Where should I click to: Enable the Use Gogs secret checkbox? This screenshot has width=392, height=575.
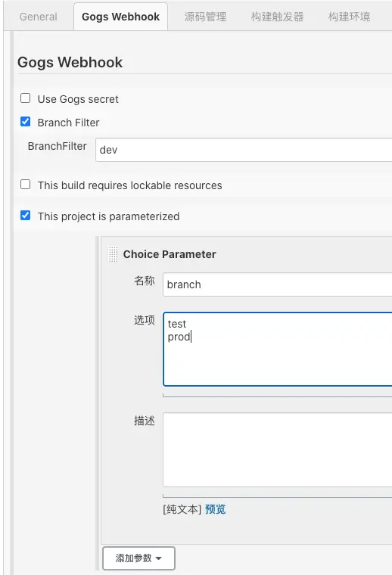coord(25,98)
